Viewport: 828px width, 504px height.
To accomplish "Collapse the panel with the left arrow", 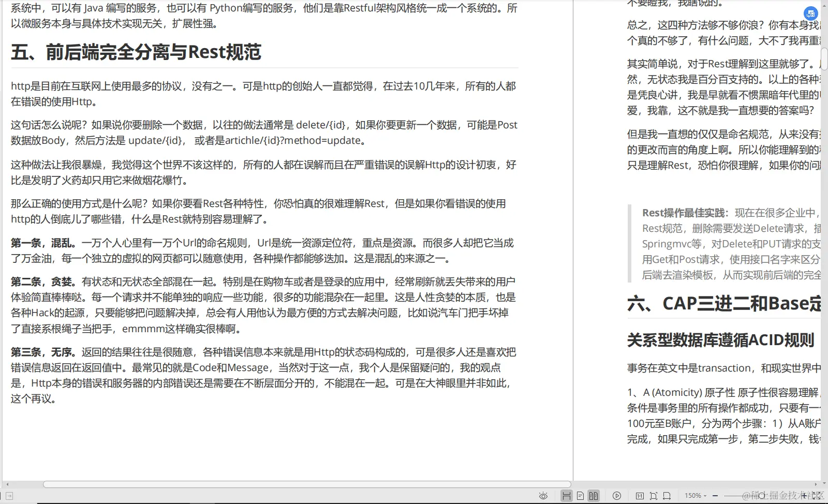I will coord(7,484).
